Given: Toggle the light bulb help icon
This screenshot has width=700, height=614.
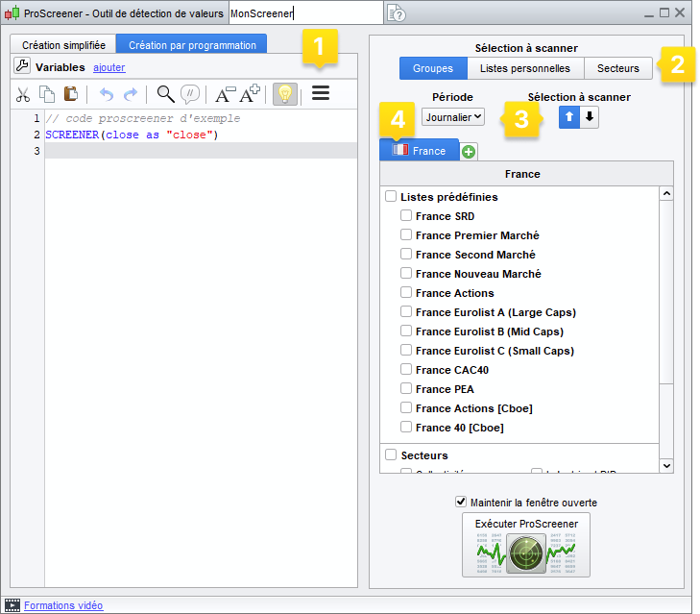Looking at the screenshot, I should click(x=285, y=94).
